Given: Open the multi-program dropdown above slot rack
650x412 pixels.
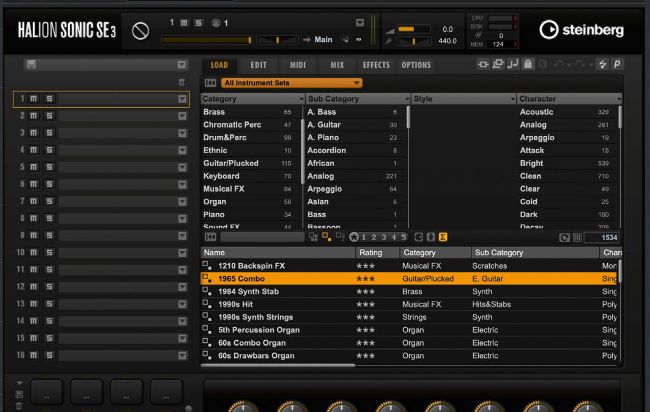Looking at the screenshot, I should 182,65.
